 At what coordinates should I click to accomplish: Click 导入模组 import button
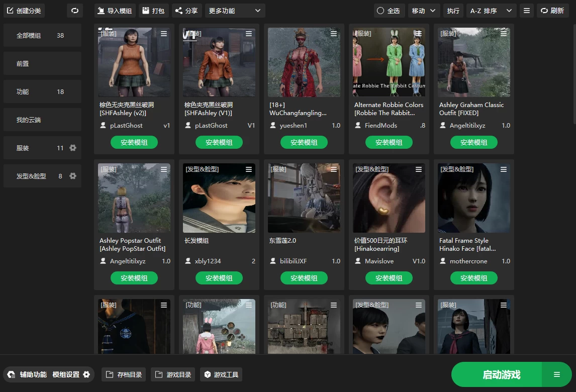115,11
